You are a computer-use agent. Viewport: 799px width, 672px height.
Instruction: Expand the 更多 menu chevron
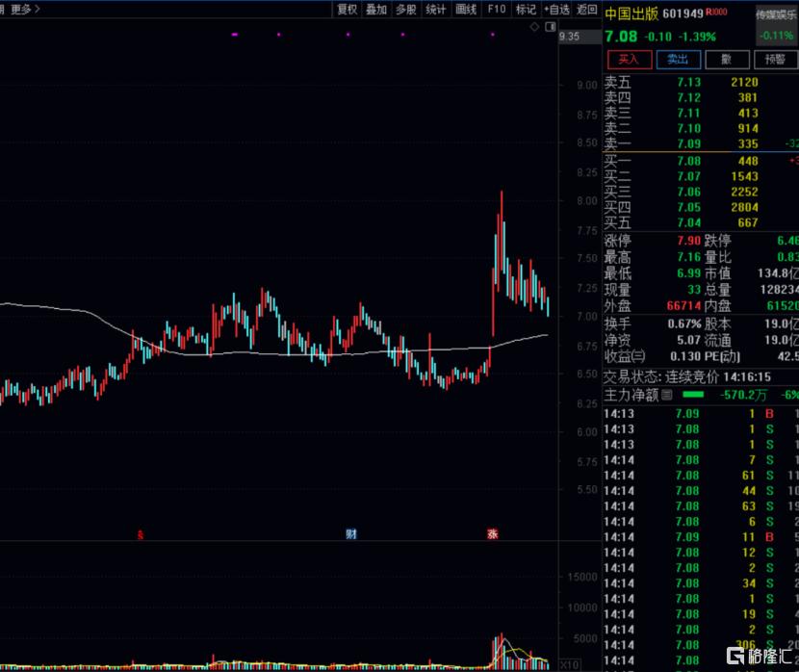click(38, 9)
